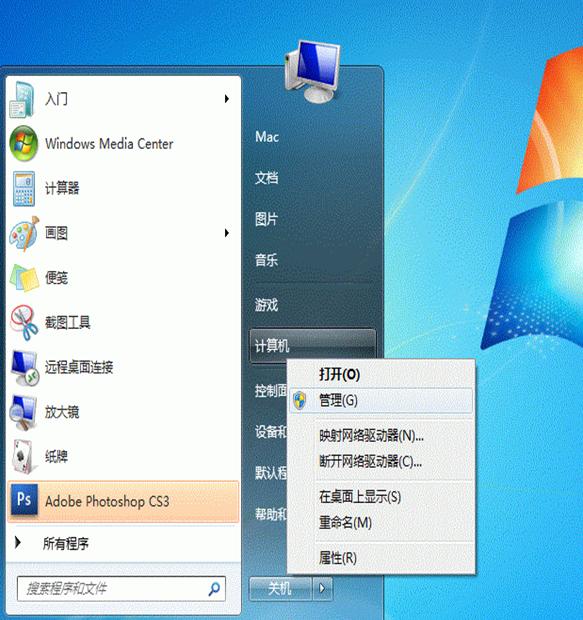This screenshot has height=620, width=583.
Task: Open the 便笺 sticky notes icon
Action: pyautogui.click(x=24, y=278)
